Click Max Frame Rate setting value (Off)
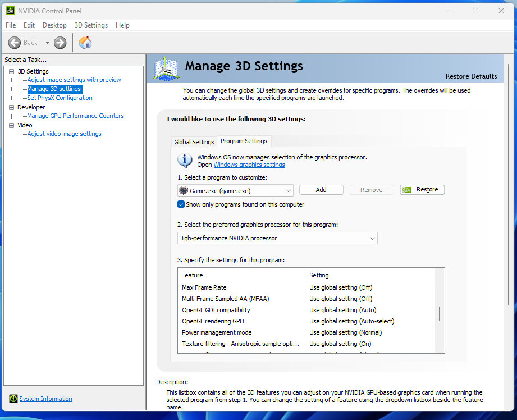517x420 pixels. (341, 287)
